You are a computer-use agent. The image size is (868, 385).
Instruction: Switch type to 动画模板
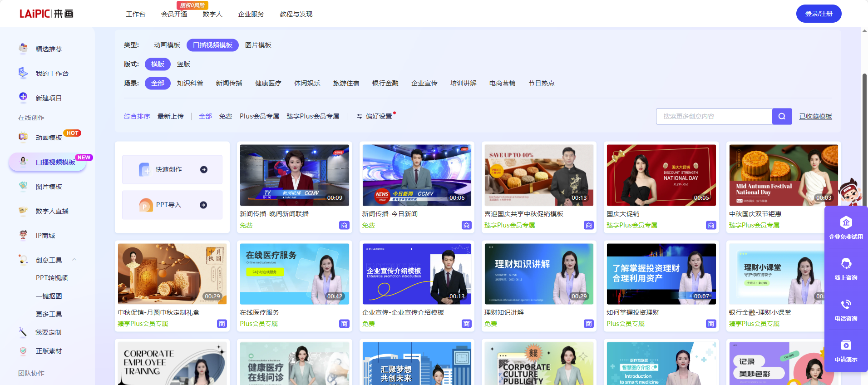coord(167,45)
